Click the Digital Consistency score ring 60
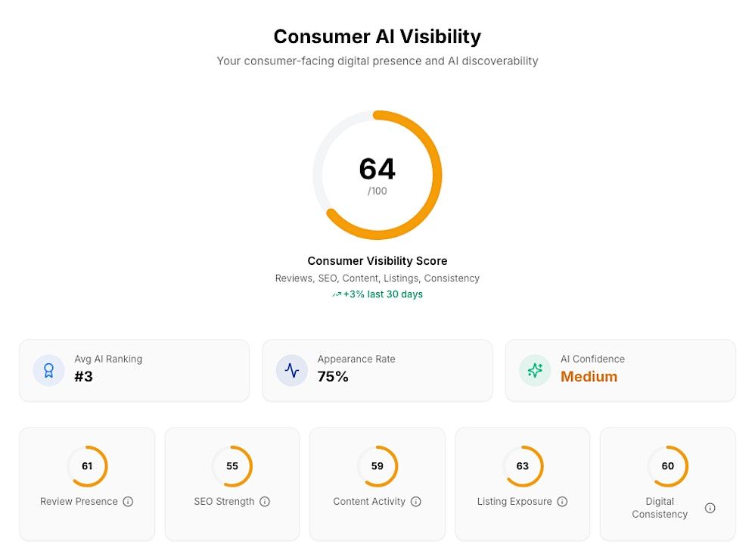 (x=668, y=466)
